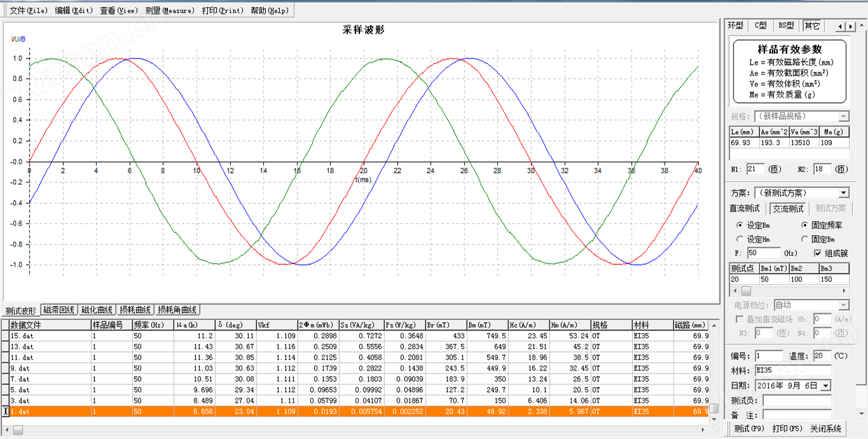The height and width of the screenshot is (439, 868).
Task: Select the 固定Bm radio button
Action: [805, 239]
